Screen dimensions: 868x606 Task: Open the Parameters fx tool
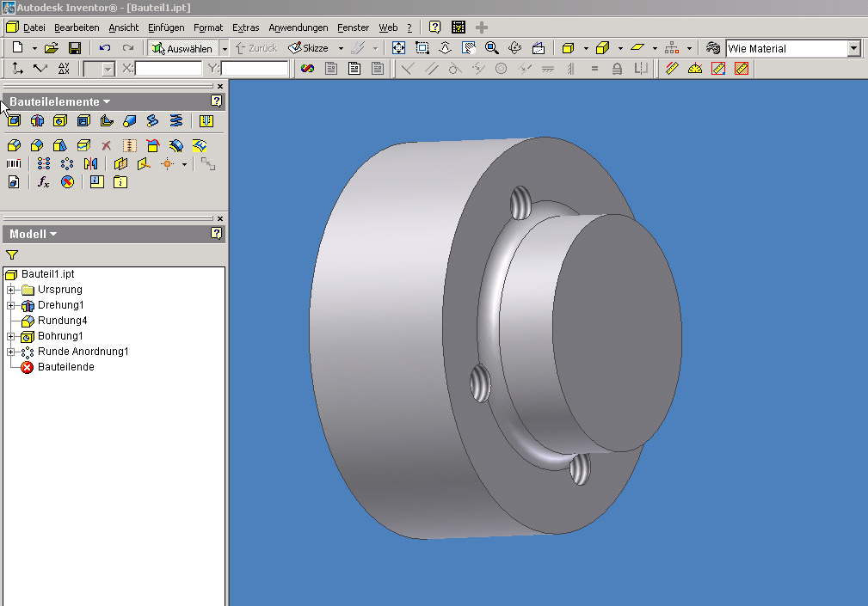44,182
